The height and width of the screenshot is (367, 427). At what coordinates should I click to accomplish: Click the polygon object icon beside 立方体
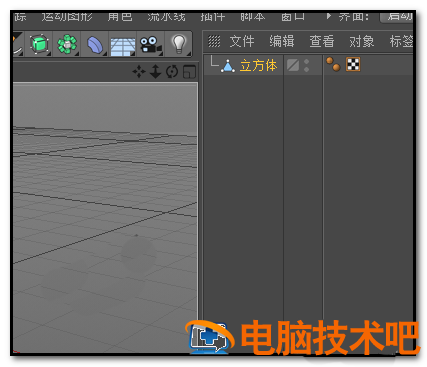click(x=228, y=66)
